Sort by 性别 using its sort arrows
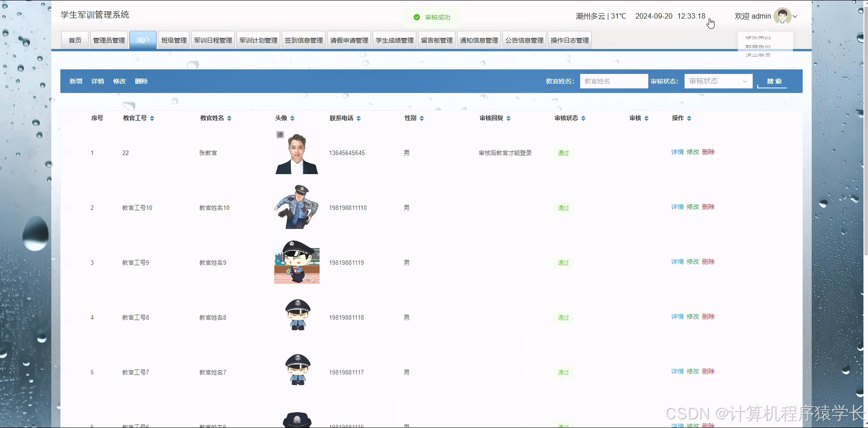 [421, 118]
